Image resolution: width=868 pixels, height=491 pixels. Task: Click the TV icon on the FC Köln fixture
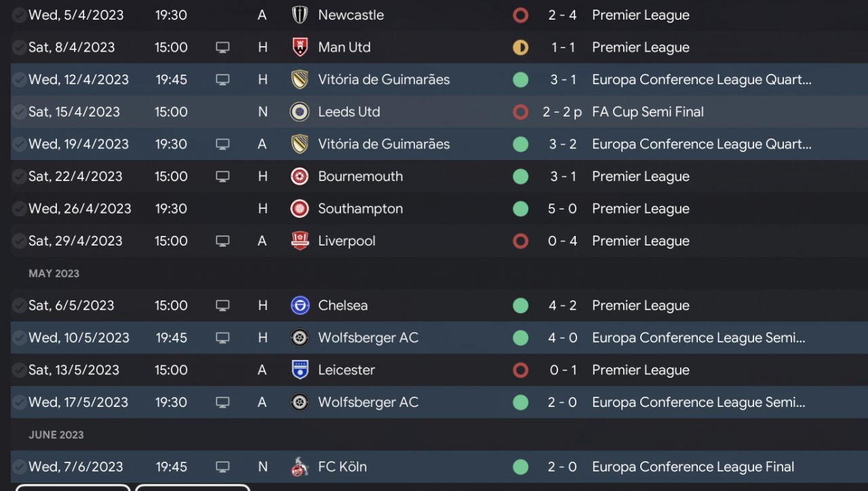(222, 467)
